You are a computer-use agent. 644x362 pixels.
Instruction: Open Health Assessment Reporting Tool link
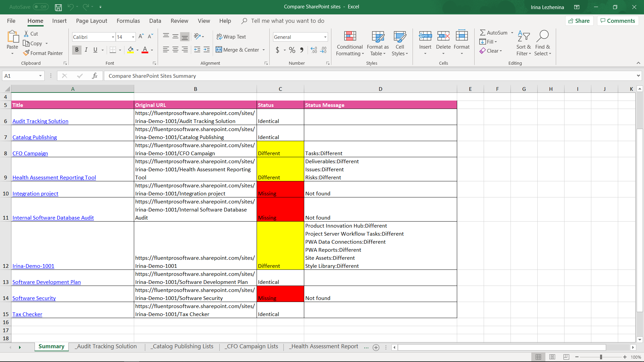click(x=54, y=178)
